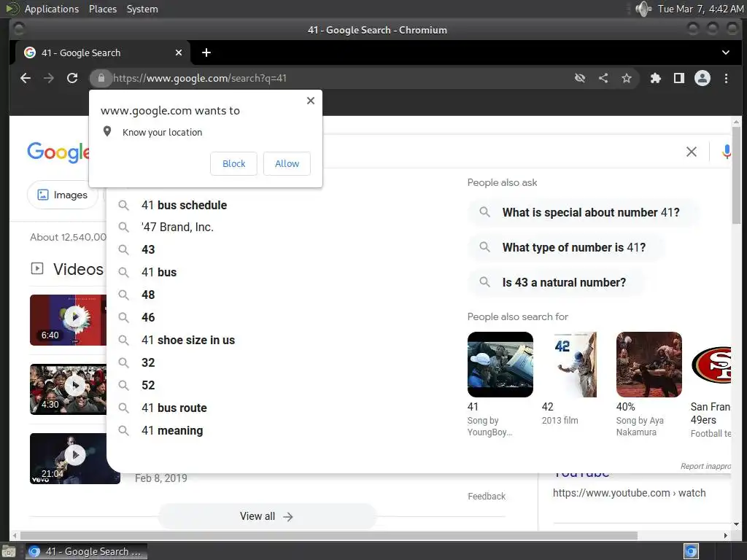Close the 41 - Google Search tab

(179, 52)
